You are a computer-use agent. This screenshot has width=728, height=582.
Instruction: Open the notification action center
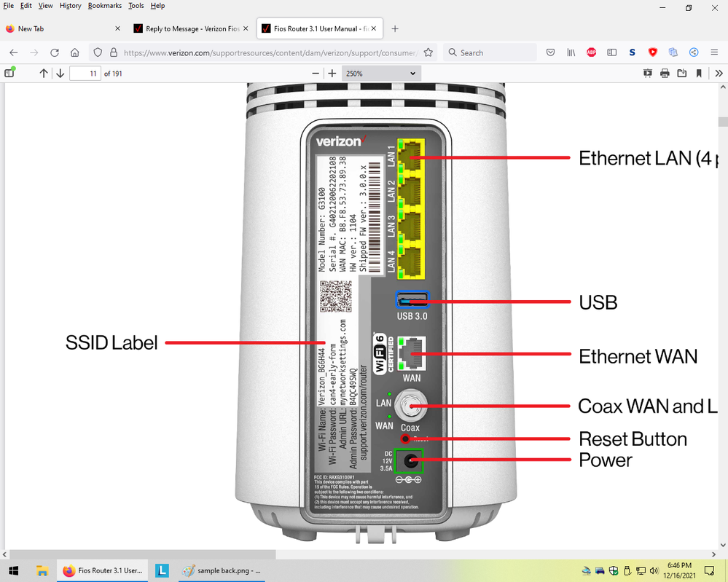[709, 570]
